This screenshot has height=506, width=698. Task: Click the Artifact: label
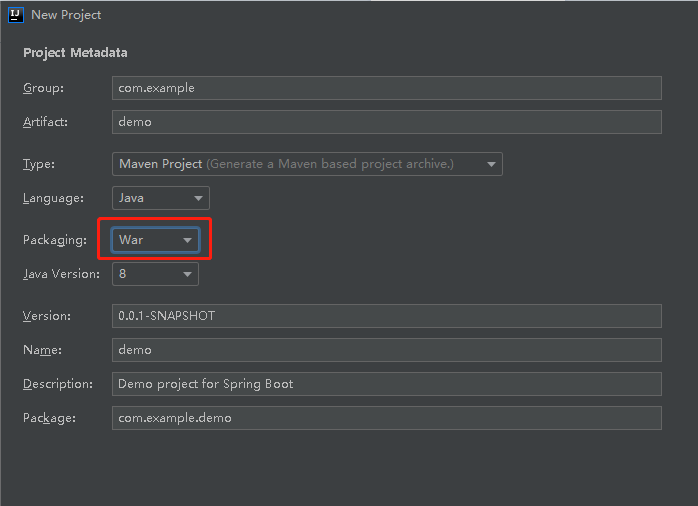point(45,122)
